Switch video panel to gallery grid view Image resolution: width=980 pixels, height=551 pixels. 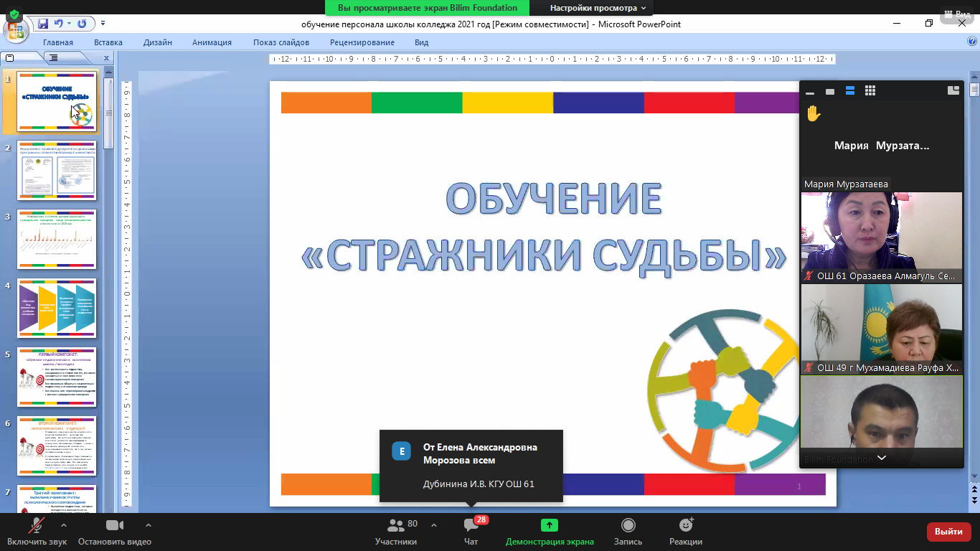[870, 91]
